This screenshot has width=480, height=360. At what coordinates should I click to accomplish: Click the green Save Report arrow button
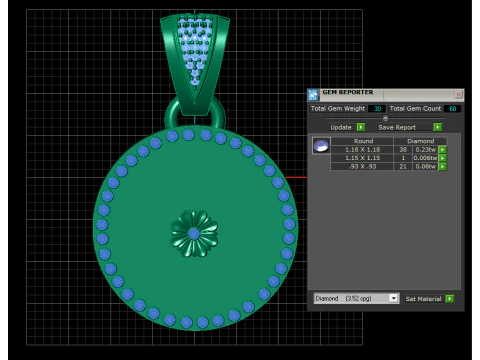[437, 127]
